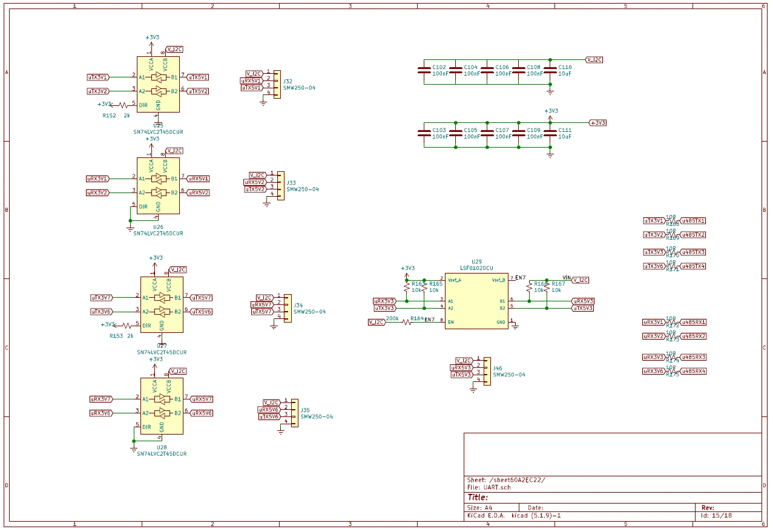The height and width of the screenshot is (532, 773).
Task: Select capacitor C104 100nF
Action: (455, 70)
